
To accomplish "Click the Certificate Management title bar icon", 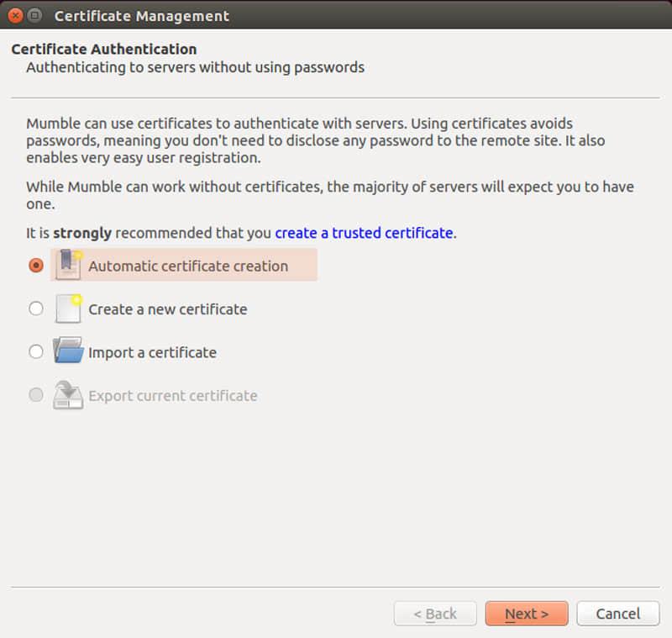I will 32,15.
